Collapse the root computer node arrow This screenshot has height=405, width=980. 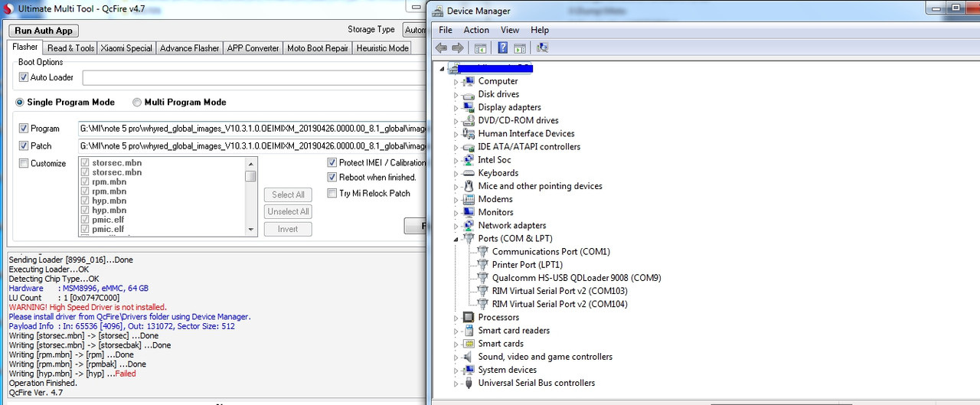point(443,69)
